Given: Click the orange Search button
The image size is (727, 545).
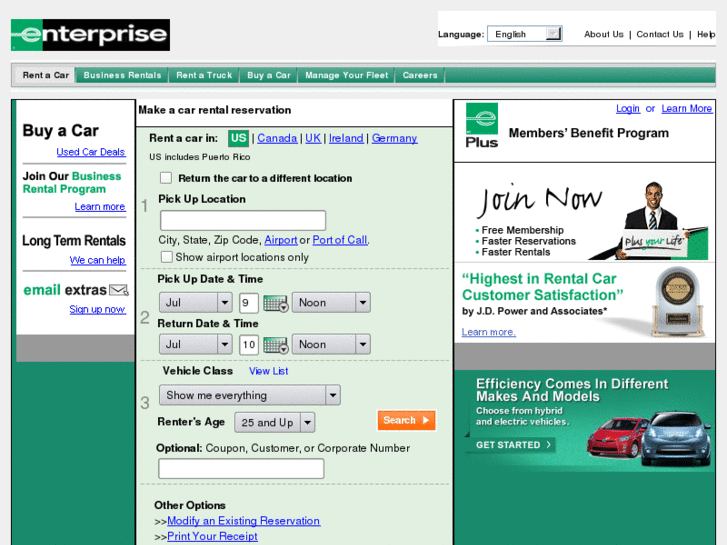Looking at the screenshot, I should (x=406, y=420).
